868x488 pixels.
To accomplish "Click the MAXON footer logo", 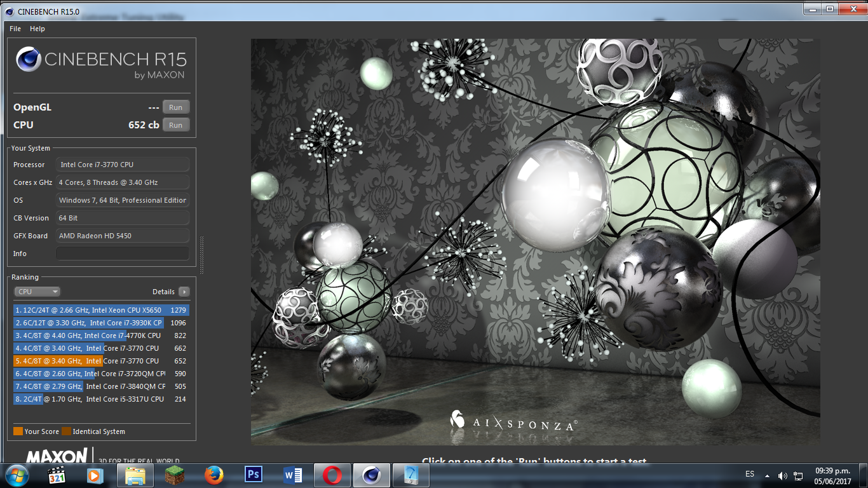I will click(x=56, y=456).
